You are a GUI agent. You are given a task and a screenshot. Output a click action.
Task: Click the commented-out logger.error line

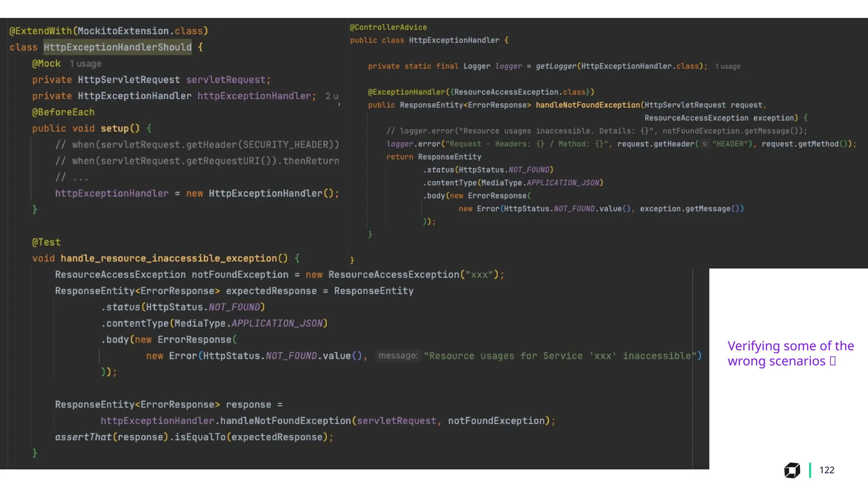pos(596,131)
